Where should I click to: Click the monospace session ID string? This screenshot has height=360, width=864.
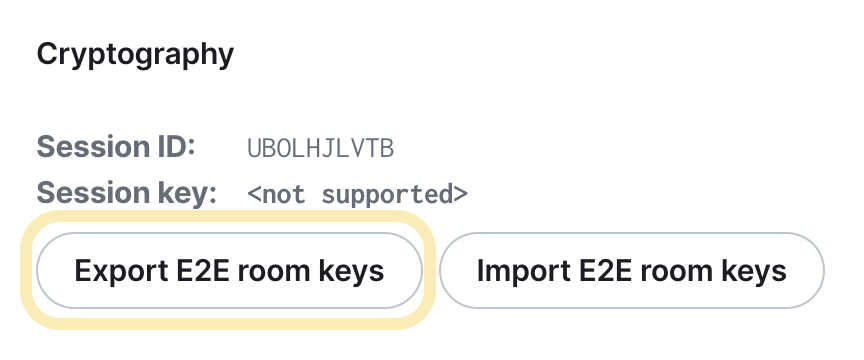320,149
